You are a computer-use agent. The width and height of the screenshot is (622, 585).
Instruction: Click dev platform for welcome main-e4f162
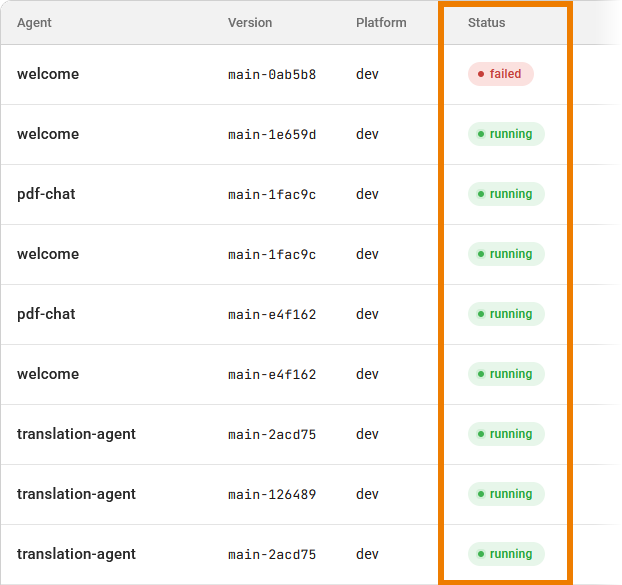367,374
